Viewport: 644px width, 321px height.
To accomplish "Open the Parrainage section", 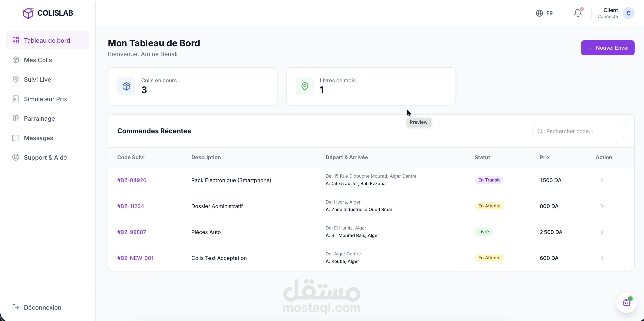I will pos(39,119).
